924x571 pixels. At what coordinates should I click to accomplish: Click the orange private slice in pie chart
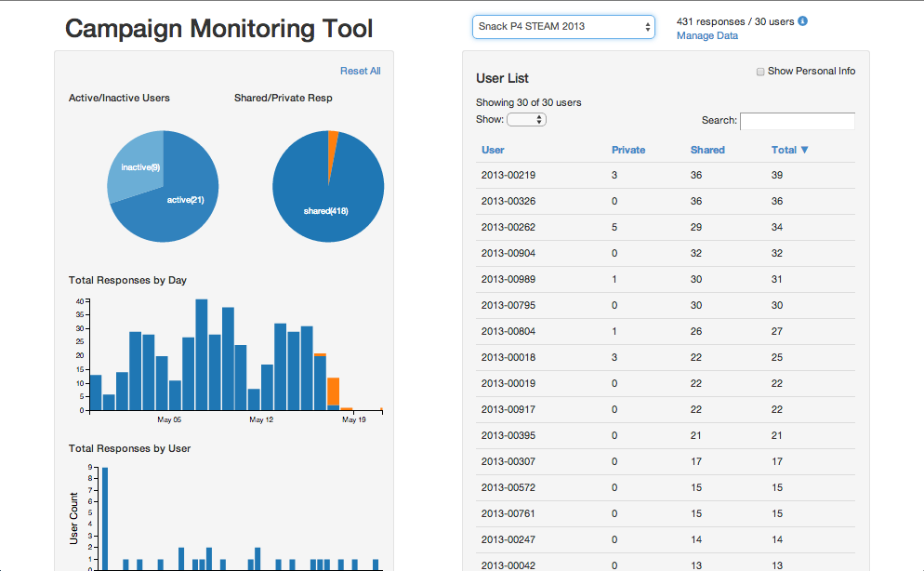coord(333,138)
